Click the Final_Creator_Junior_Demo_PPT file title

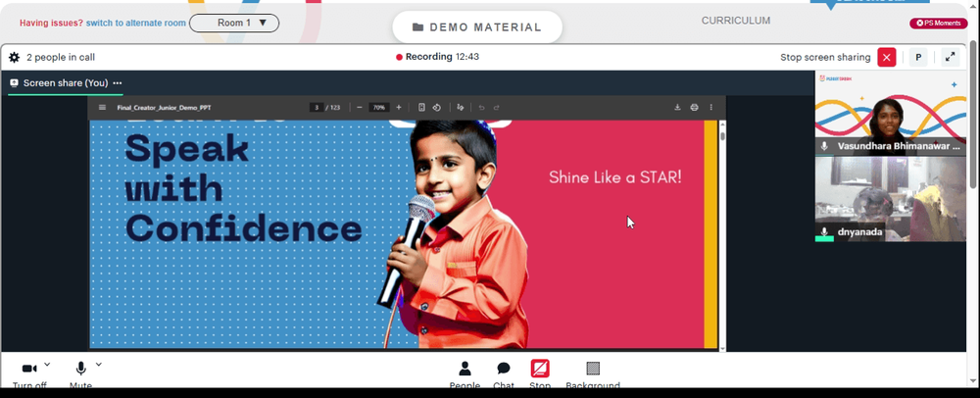pos(164,108)
